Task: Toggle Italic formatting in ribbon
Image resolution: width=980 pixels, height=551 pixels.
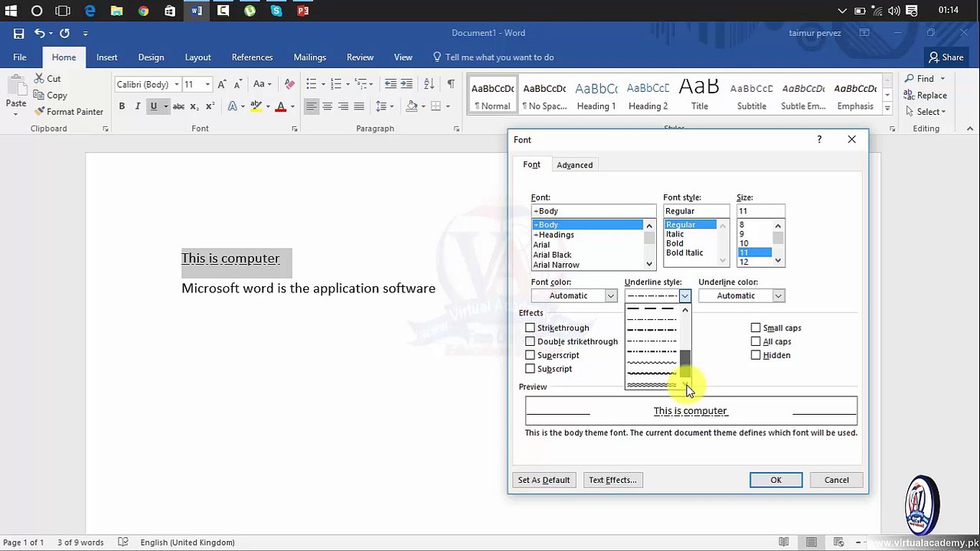Action: click(x=138, y=106)
